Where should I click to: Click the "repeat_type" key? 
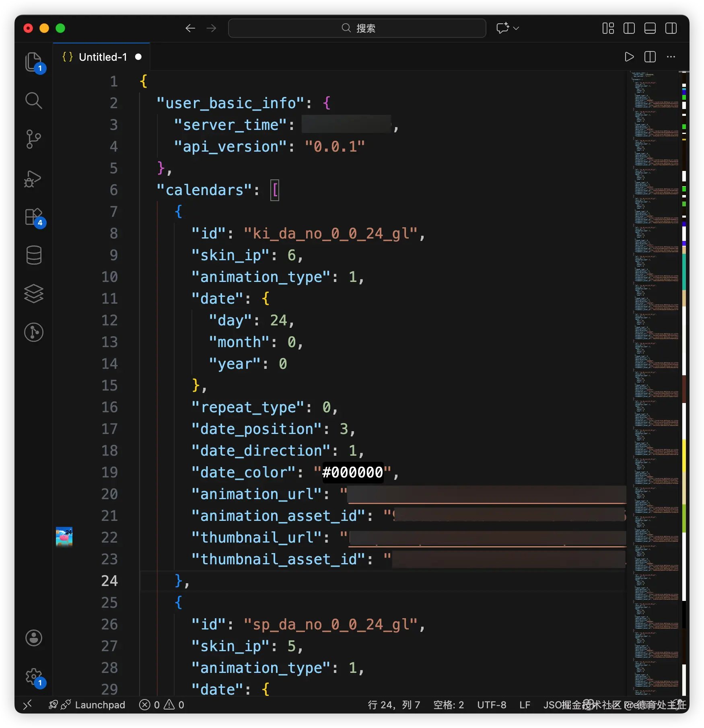pos(248,407)
